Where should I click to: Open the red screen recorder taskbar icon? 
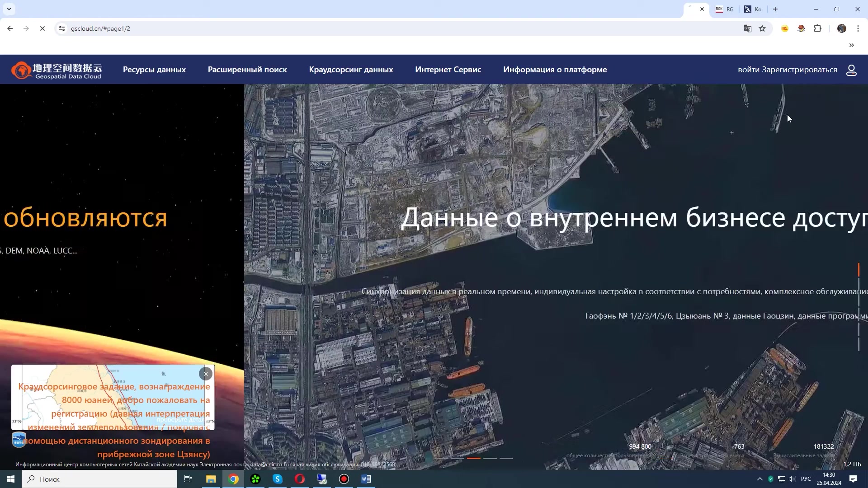pyautogui.click(x=344, y=479)
